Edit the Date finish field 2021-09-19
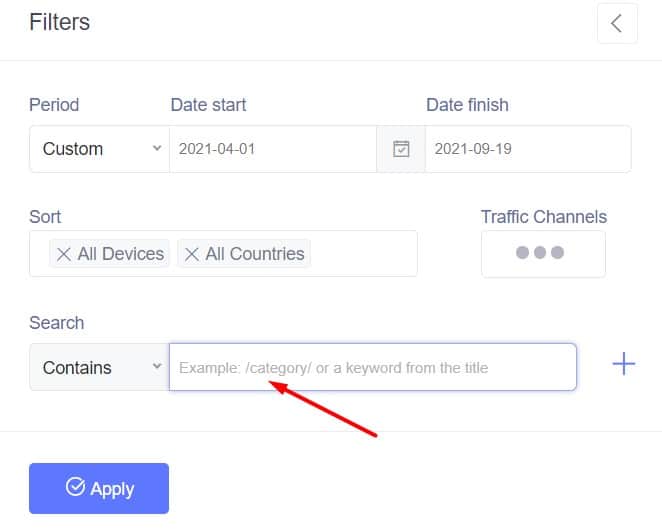The width and height of the screenshot is (662, 529). 528,149
